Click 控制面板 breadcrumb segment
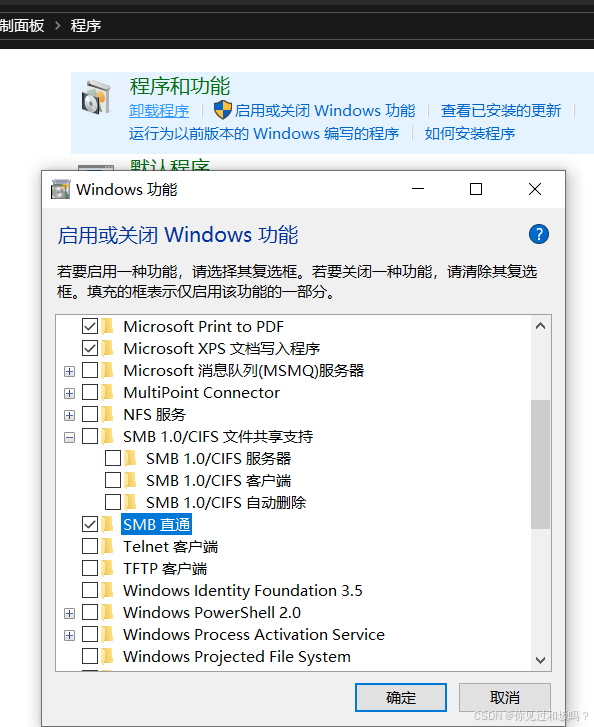This screenshot has width=594, height=727. coord(22,26)
